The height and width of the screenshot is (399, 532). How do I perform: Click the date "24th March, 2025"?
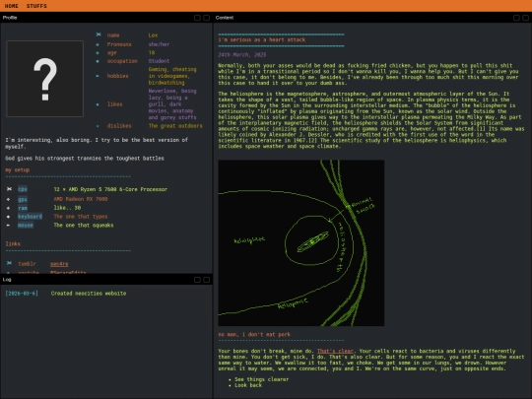click(x=242, y=54)
